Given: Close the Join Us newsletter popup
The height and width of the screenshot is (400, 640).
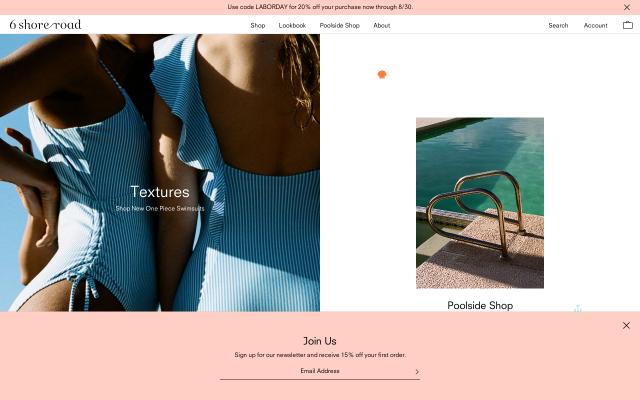Looking at the screenshot, I should tap(626, 325).
